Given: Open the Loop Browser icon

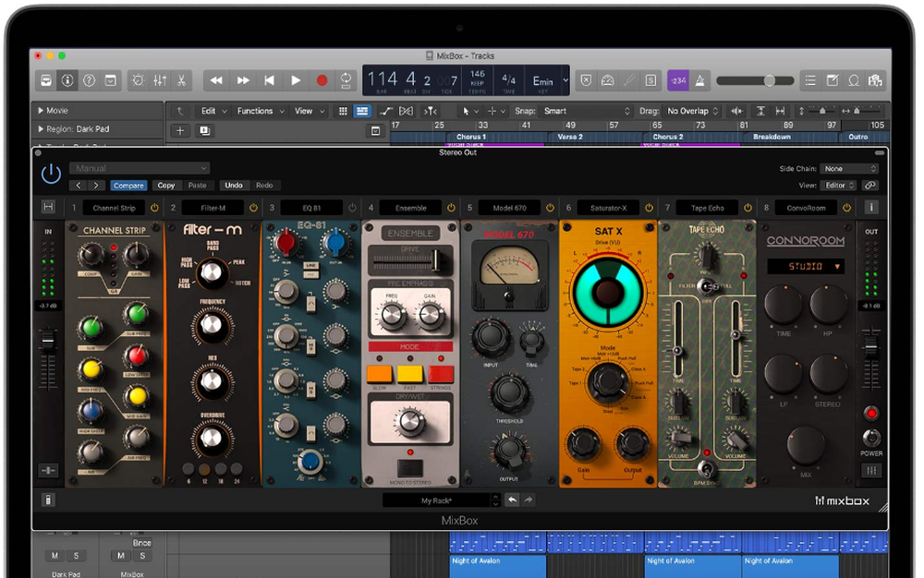Looking at the screenshot, I should point(854,80).
